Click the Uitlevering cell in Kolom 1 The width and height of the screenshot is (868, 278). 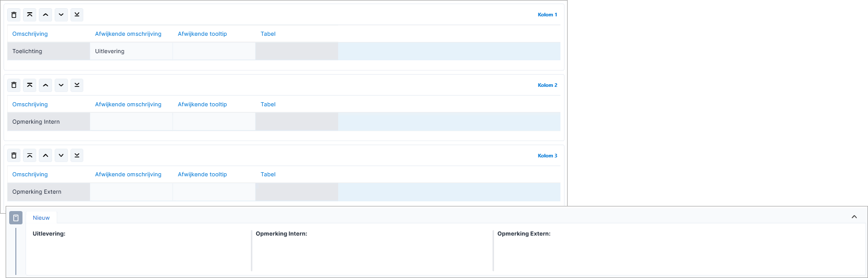pos(131,51)
